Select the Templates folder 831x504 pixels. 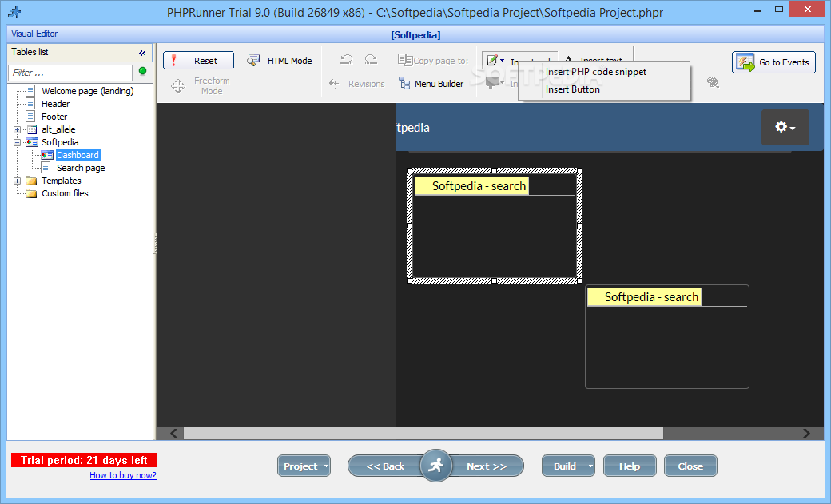[x=62, y=181]
